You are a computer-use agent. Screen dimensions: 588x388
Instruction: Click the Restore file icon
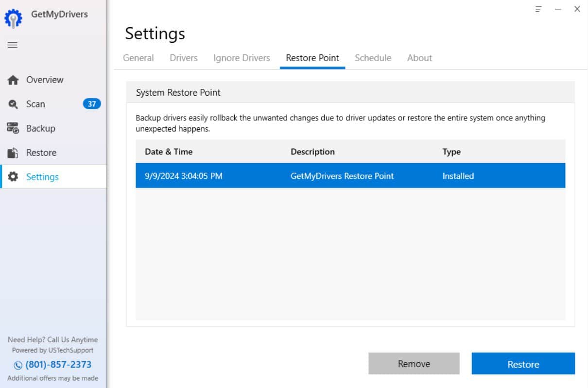(x=13, y=153)
